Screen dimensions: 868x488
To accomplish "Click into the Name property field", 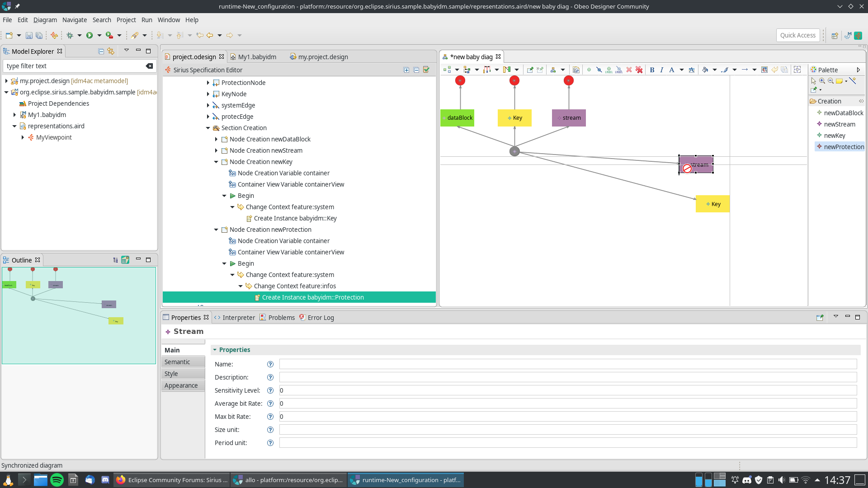I will click(568, 364).
